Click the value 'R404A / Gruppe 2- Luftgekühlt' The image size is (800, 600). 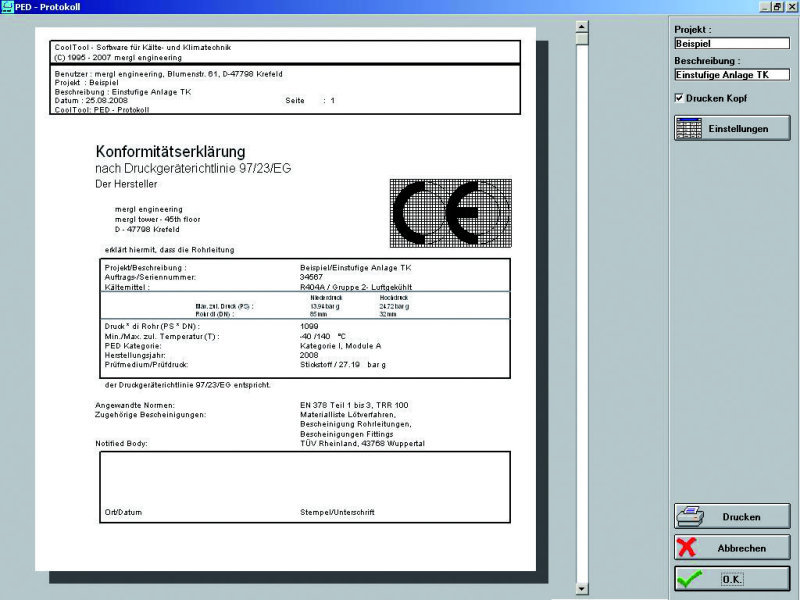(356, 287)
